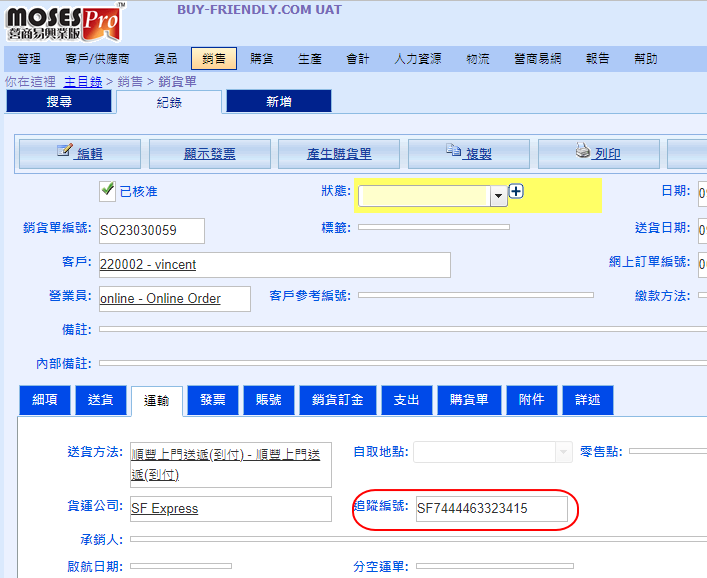Click the 標籤 field

tap(434, 227)
